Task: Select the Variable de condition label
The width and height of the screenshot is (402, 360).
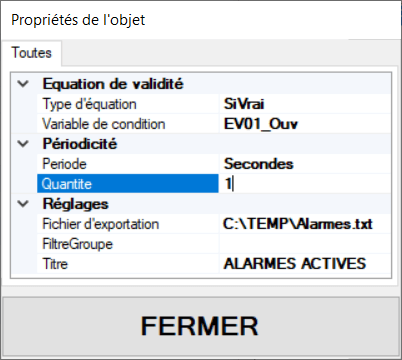Action: click(x=104, y=124)
